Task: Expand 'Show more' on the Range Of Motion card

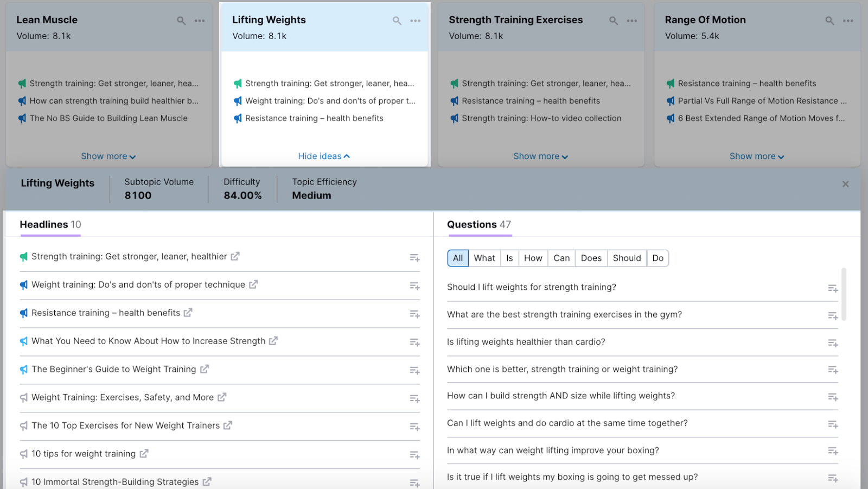Action: click(756, 156)
